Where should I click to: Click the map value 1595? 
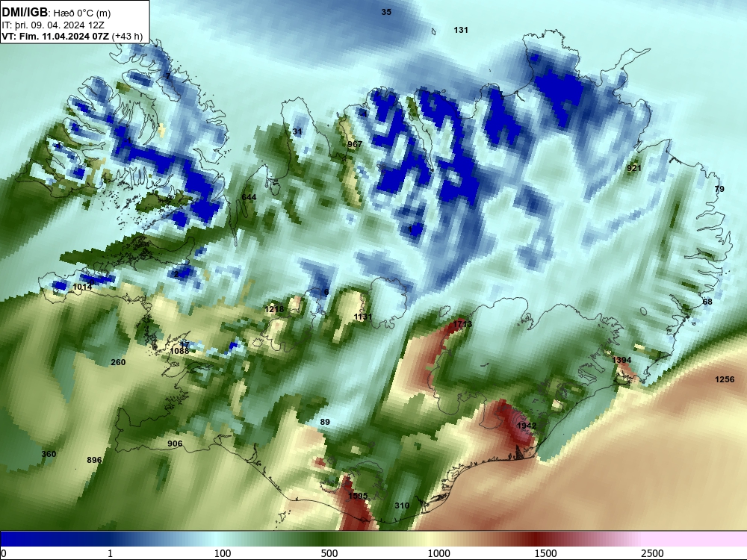click(x=358, y=496)
